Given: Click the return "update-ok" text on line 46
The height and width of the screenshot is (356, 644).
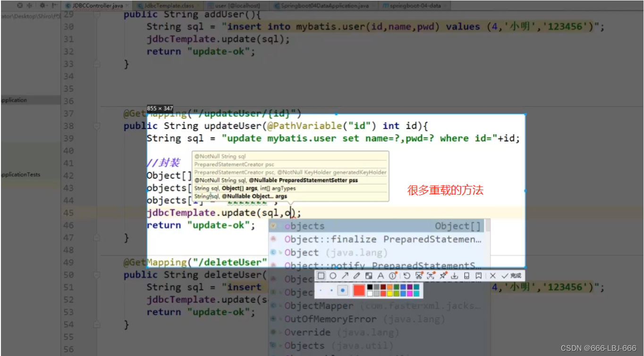Looking at the screenshot, I should pyautogui.click(x=201, y=225).
